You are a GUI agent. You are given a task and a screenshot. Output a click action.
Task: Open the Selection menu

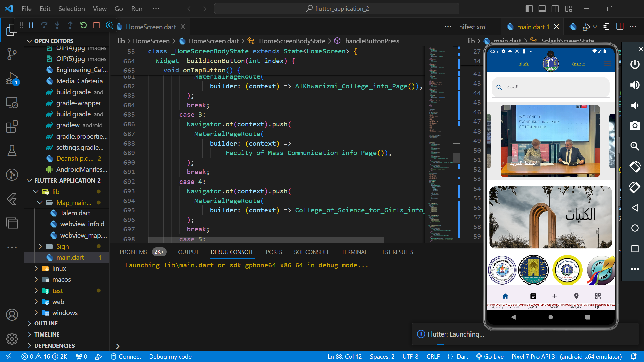pyautogui.click(x=71, y=9)
